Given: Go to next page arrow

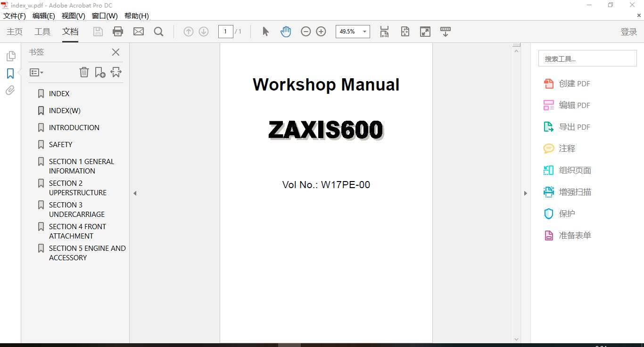Looking at the screenshot, I should [x=204, y=32].
